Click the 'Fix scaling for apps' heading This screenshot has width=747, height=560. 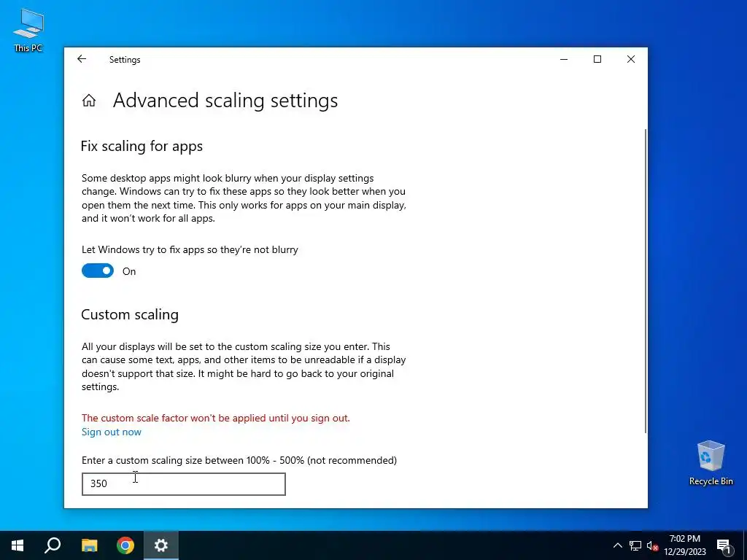click(x=142, y=146)
